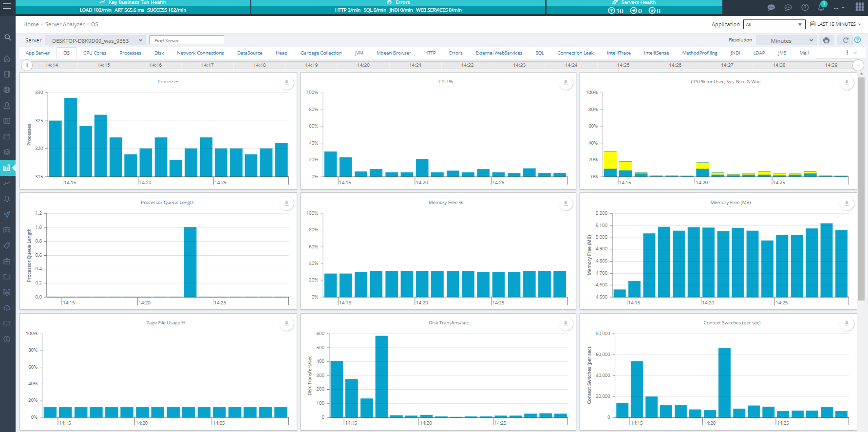This screenshot has width=868, height=432.
Task: Click the globe icon in the sidebar
Action: [7, 90]
